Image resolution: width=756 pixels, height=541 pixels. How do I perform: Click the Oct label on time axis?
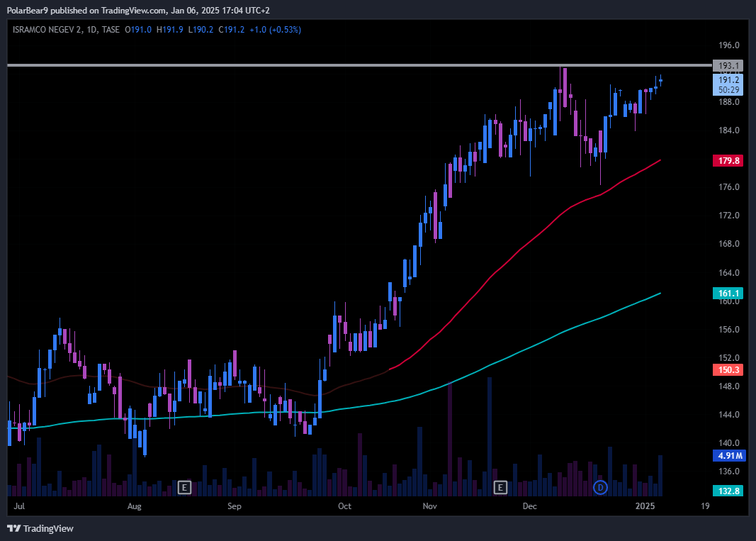click(344, 506)
